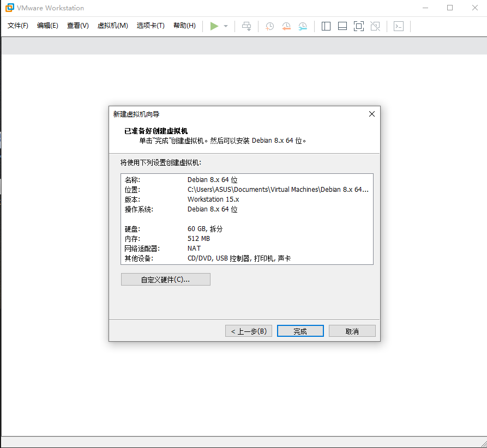Click the 操作系统 value Debian 8.x 64 位
487x448 pixels.
coord(213,209)
